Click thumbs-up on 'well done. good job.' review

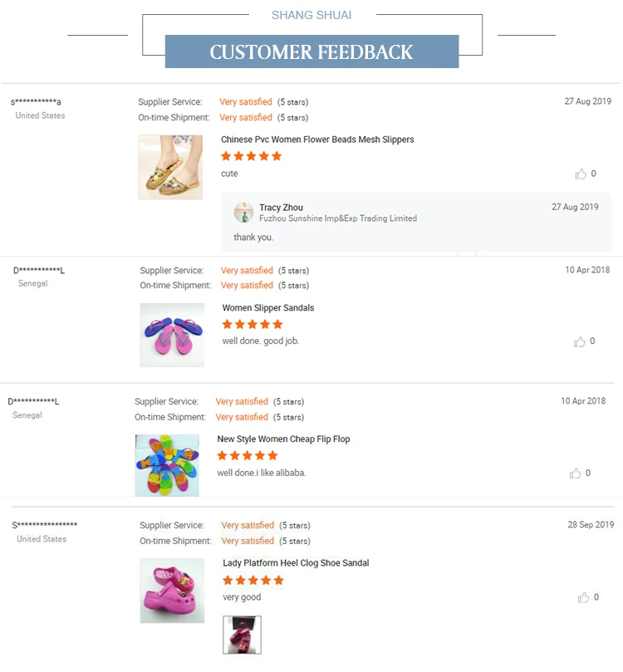[580, 341]
